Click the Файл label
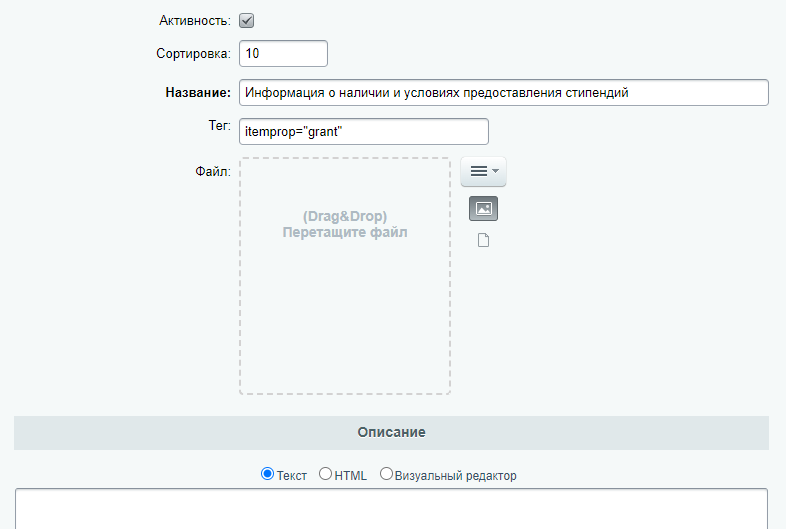 tap(213, 171)
